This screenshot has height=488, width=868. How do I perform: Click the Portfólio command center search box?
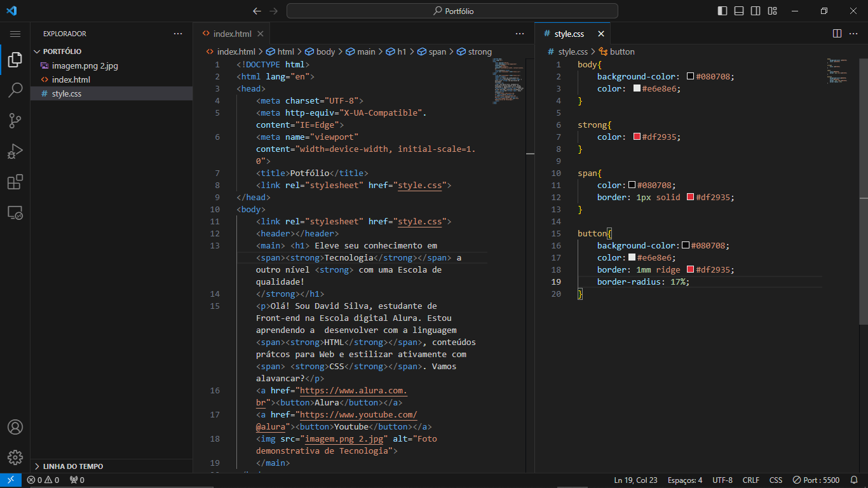click(x=452, y=11)
